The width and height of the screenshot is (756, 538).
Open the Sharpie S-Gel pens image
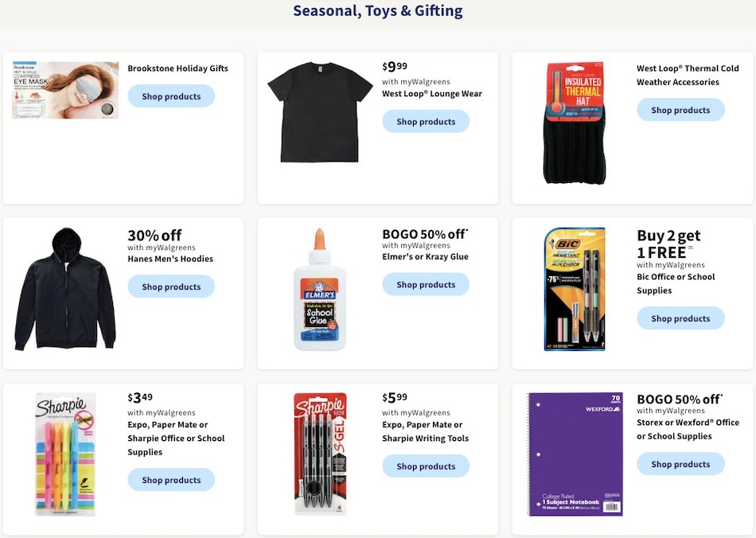[320, 454]
